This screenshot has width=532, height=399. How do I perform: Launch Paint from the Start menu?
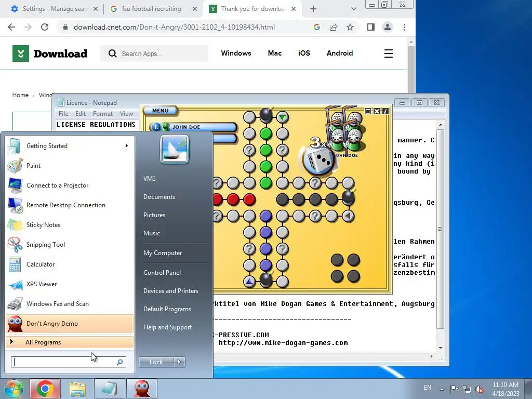point(69,166)
